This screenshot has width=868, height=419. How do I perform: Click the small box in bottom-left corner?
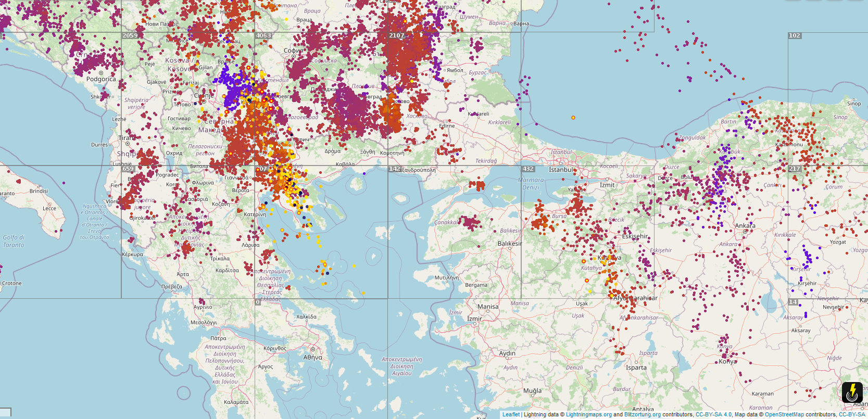[x=5, y=413]
